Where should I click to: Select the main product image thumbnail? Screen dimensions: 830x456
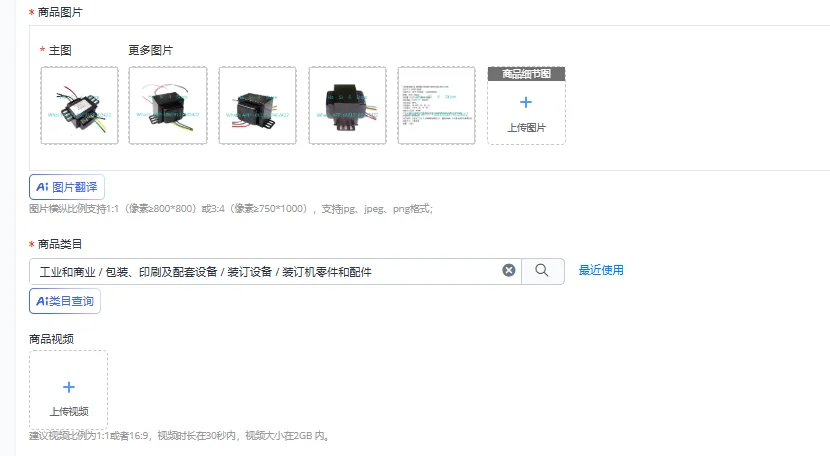click(79, 105)
